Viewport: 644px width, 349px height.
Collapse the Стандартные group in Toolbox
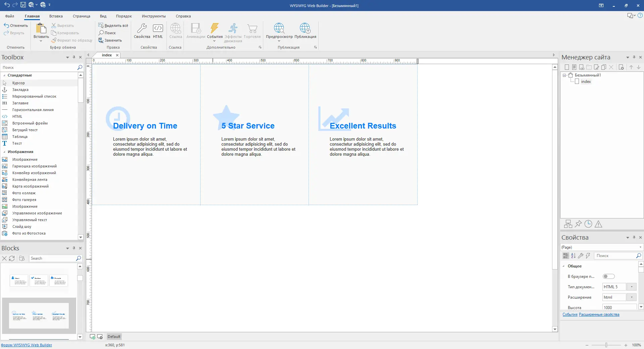4,76
